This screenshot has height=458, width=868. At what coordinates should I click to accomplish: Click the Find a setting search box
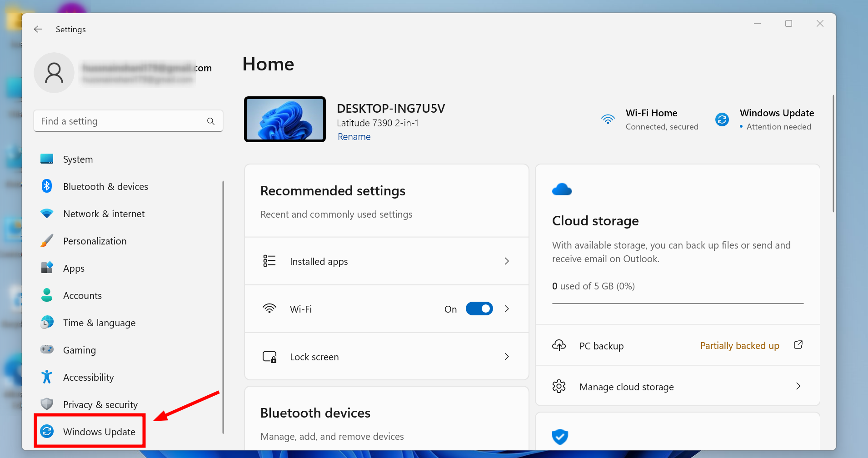point(129,121)
